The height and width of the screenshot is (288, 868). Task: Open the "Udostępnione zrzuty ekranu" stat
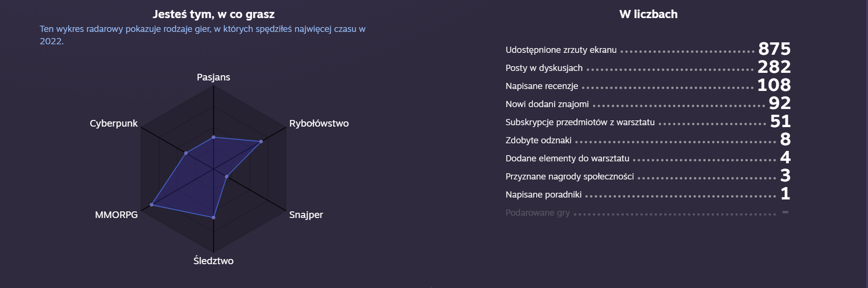coord(561,50)
